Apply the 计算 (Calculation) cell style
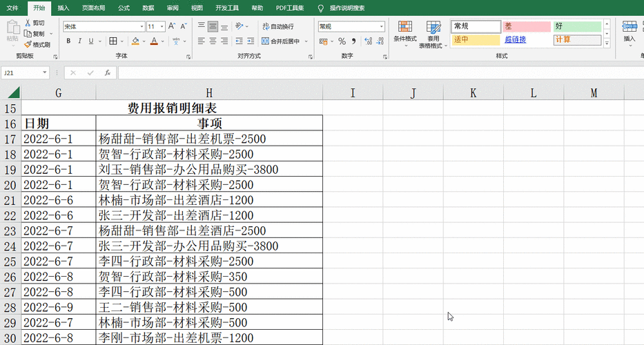 pos(577,40)
